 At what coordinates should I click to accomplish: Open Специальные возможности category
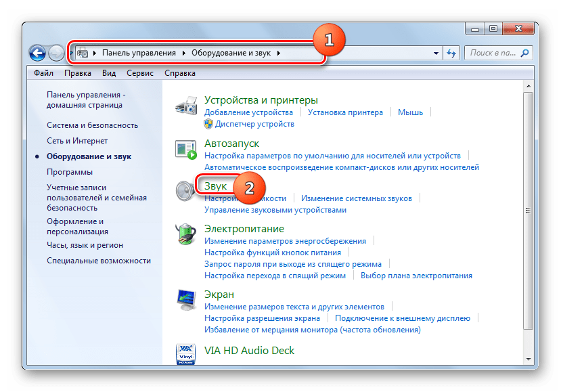99,261
